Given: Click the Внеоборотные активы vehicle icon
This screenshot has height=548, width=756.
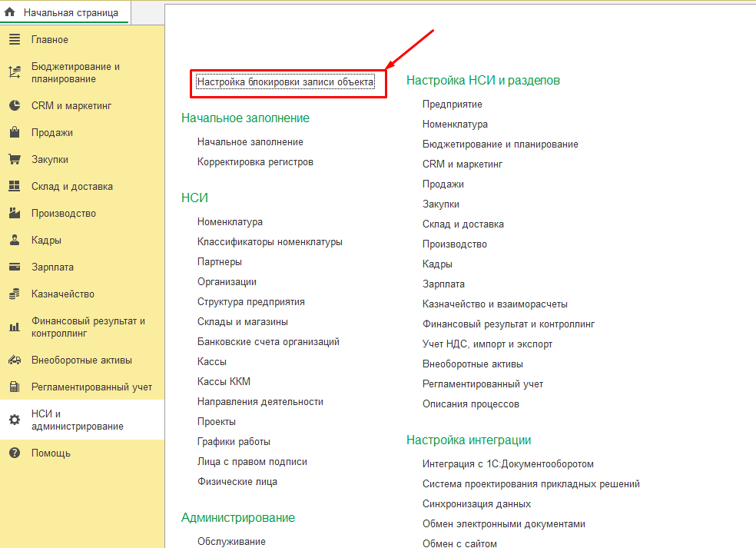Looking at the screenshot, I should point(15,360).
